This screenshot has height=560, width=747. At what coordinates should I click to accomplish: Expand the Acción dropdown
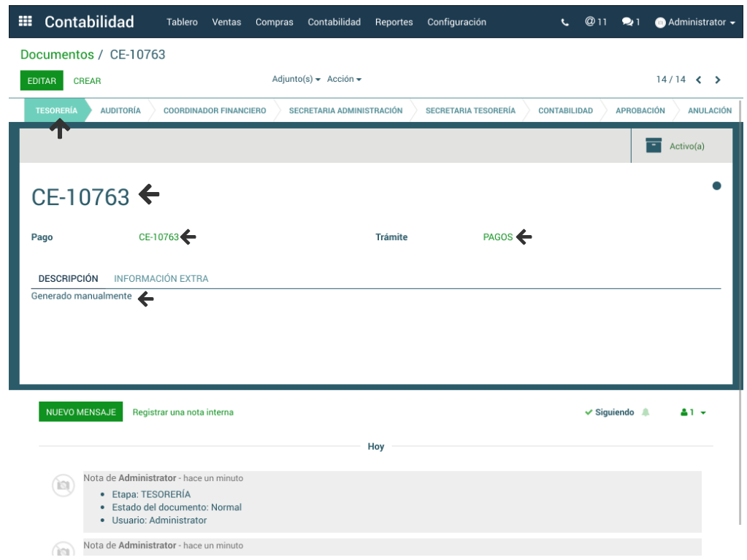coord(344,79)
